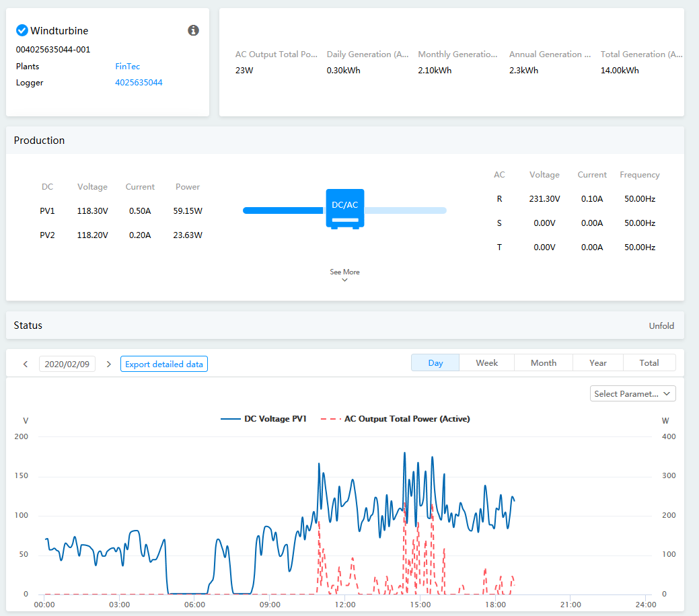Select the Year tab
The image size is (699, 616).
tap(597, 363)
